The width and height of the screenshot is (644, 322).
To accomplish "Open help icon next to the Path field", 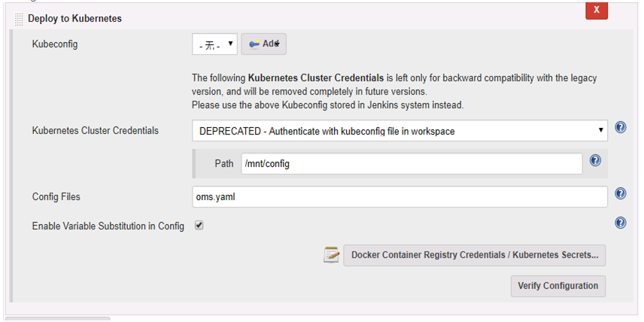I will (x=595, y=160).
